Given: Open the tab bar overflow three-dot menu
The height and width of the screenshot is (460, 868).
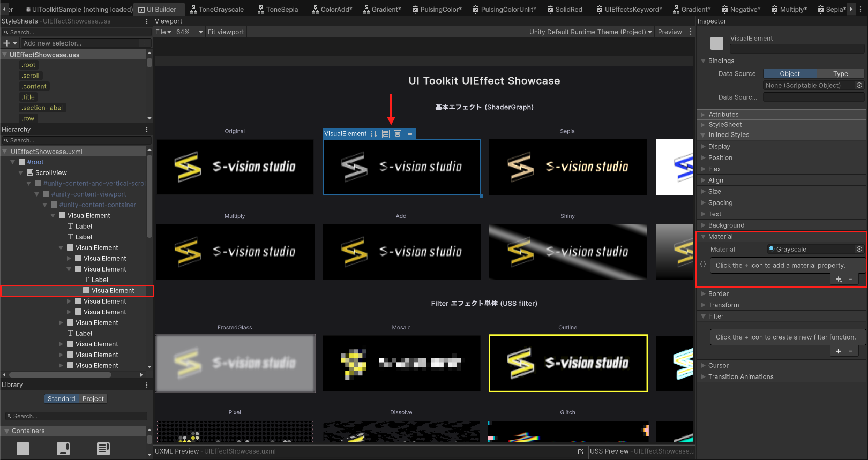Looking at the screenshot, I should 860,9.
